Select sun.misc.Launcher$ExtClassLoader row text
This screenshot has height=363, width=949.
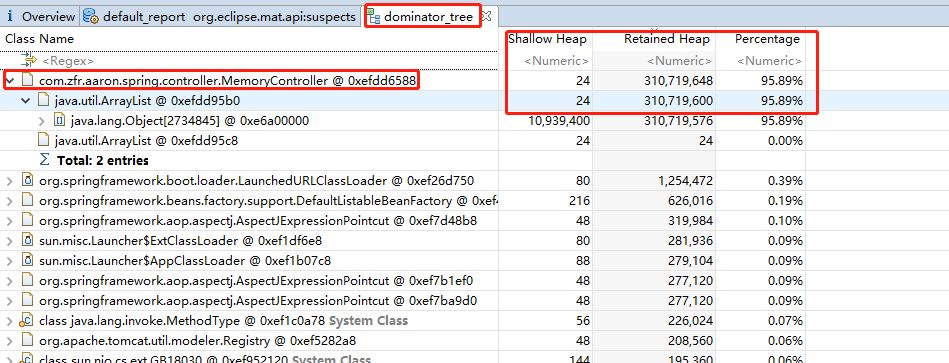point(180,240)
